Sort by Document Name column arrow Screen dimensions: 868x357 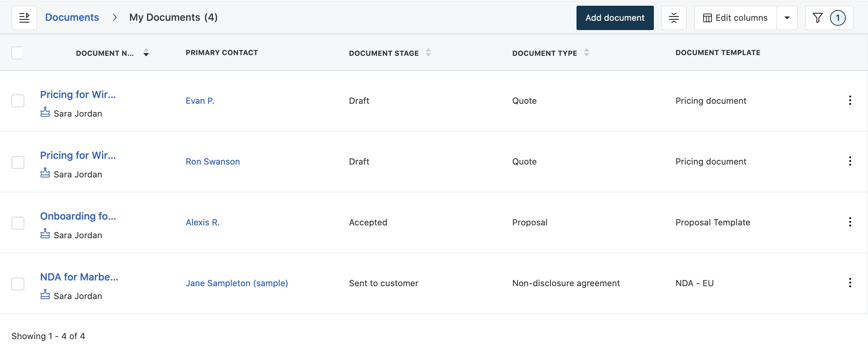click(x=146, y=53)
